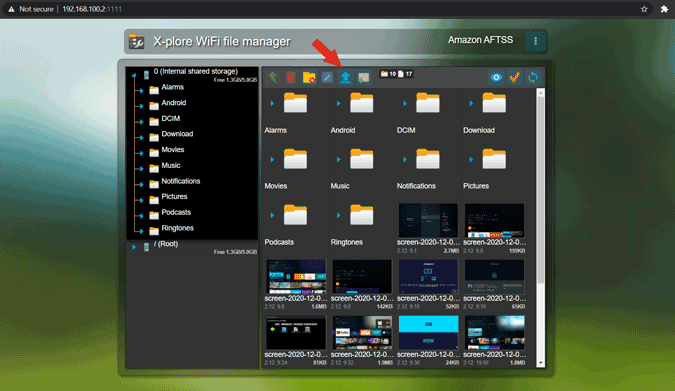Click the scrollbar down arrow

(541, 363)
